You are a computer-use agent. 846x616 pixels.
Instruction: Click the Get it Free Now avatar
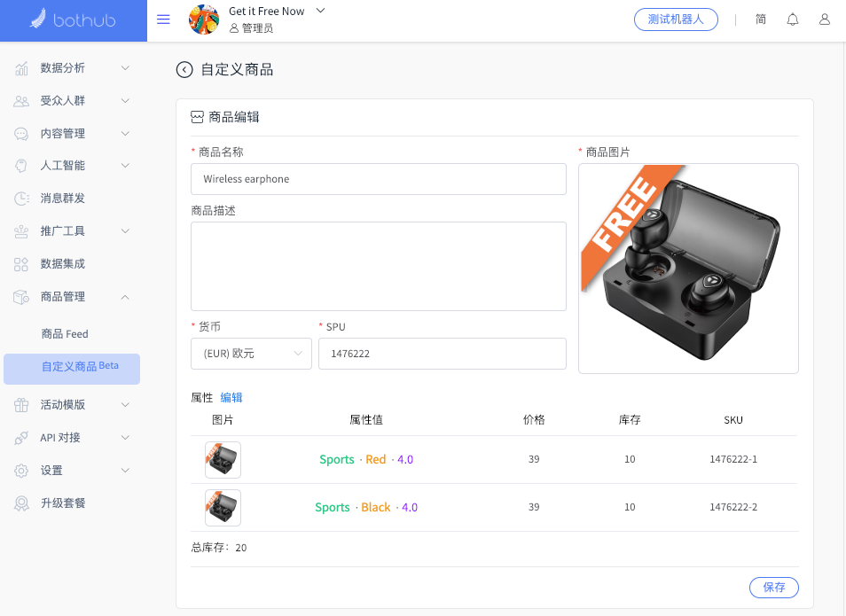[x=204, y=19]
